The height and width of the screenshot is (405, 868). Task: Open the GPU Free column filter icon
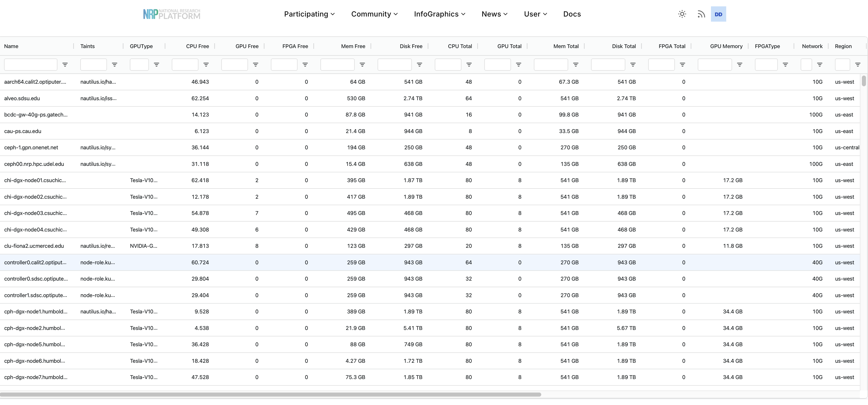[256, 64]
